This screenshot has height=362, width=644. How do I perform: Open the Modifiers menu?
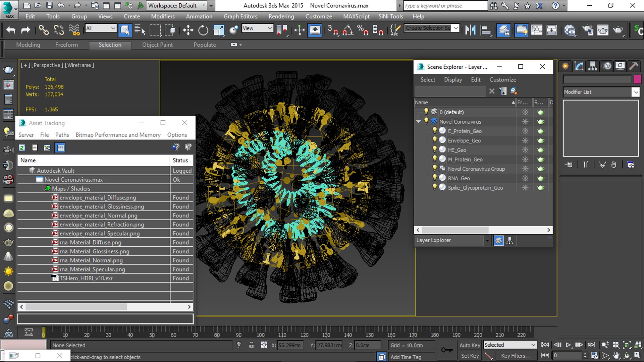pos(163,16)
